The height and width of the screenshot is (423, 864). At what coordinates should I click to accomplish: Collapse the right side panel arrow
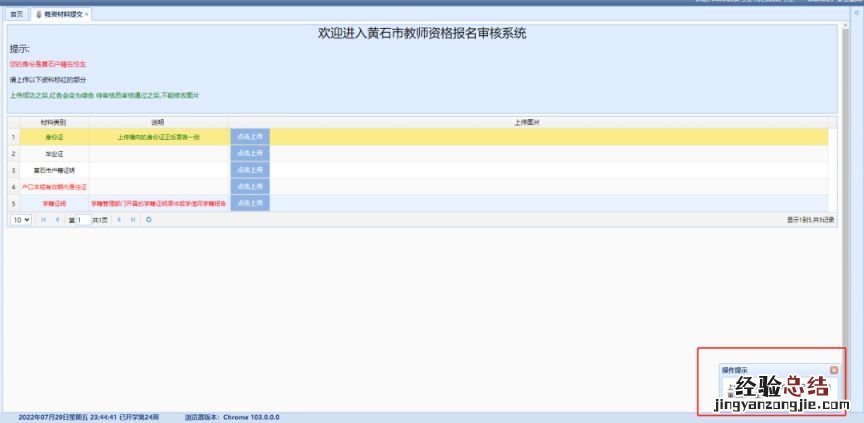tap(857, 13)
